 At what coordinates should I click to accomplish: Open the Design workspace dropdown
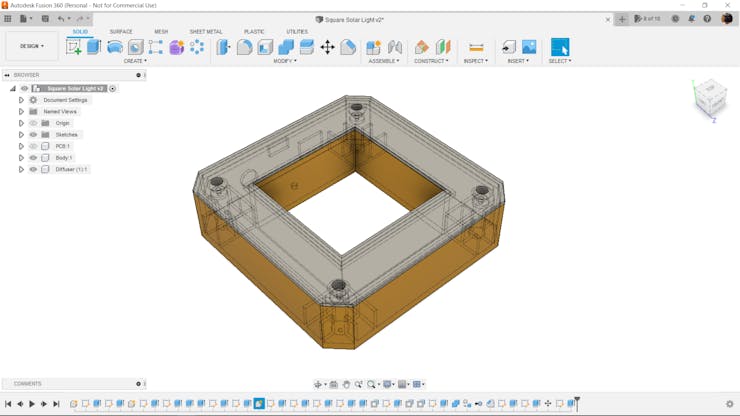coord(31,46)
